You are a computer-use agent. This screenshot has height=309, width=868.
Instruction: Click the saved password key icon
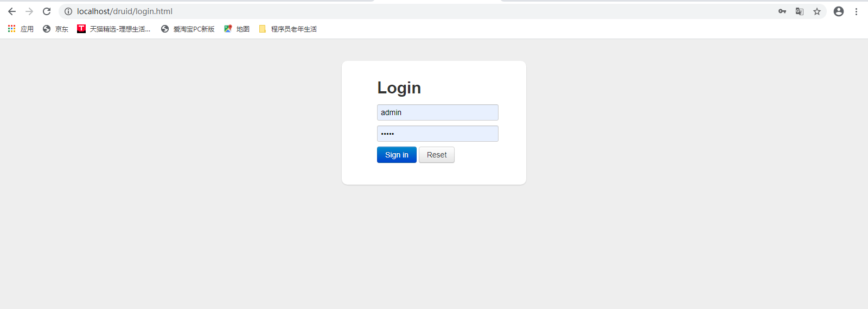pyautogui.click(x=782, y=11)
